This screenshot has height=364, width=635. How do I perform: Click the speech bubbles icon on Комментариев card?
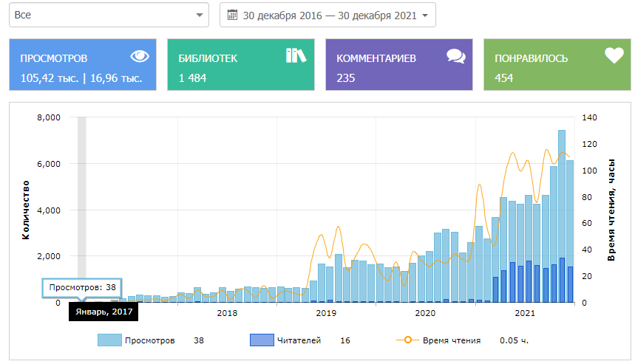pos(456,56)
